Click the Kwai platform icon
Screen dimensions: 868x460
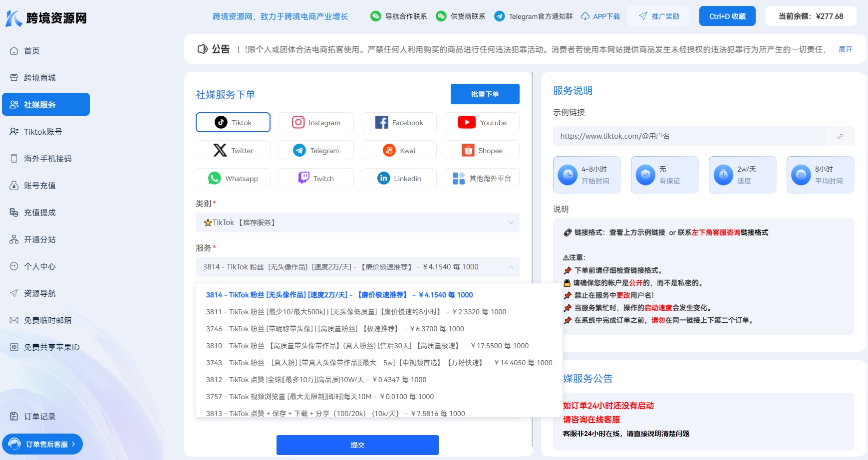coord(389,150)
